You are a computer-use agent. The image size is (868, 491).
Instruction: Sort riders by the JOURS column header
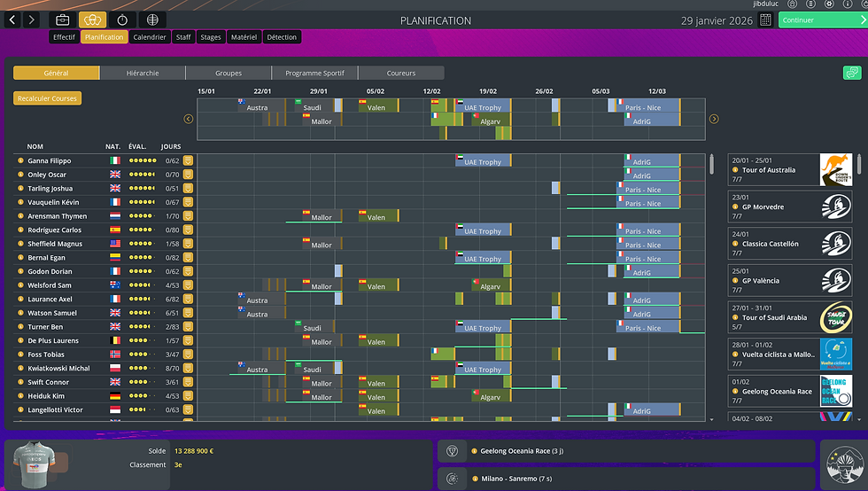tap(171, 147)
